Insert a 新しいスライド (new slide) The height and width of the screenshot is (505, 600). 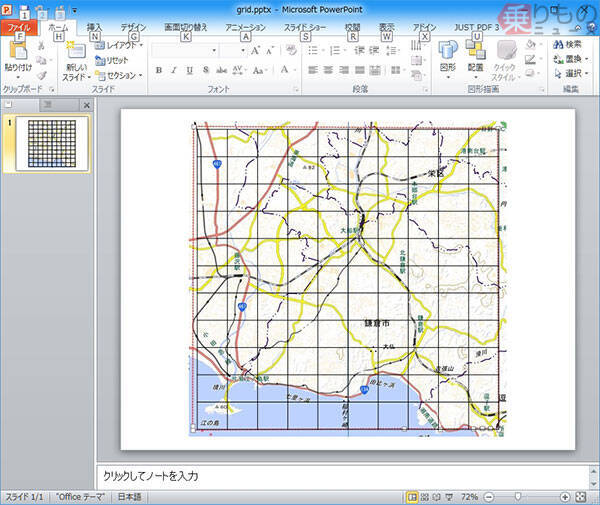[x=76, y=52]
